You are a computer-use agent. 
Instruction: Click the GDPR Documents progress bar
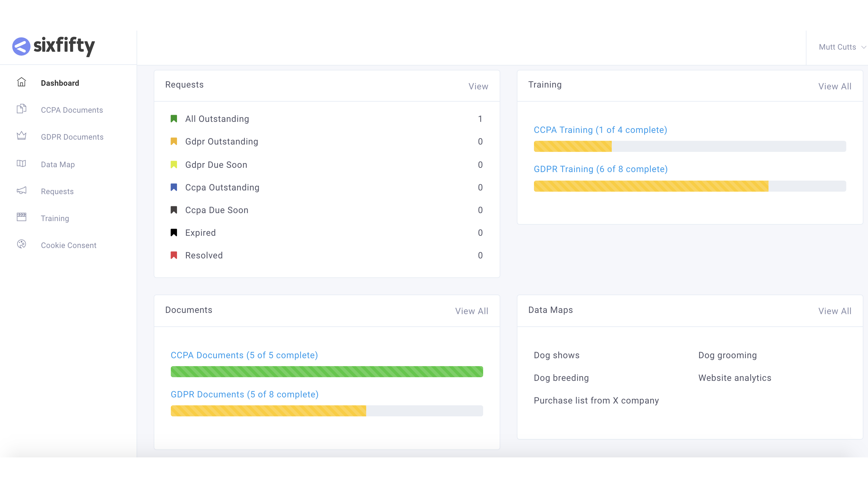(x=327, y=411)
